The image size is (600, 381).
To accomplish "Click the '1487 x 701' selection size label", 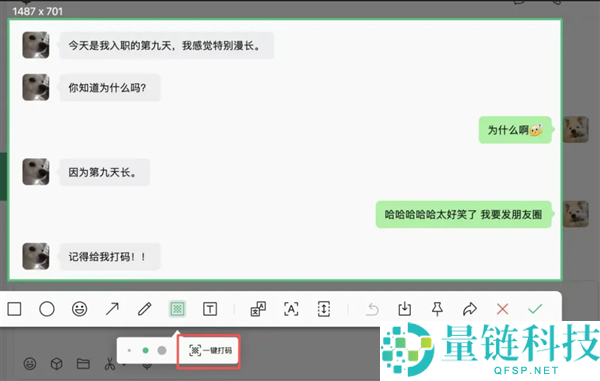I will tap(38, 11).
